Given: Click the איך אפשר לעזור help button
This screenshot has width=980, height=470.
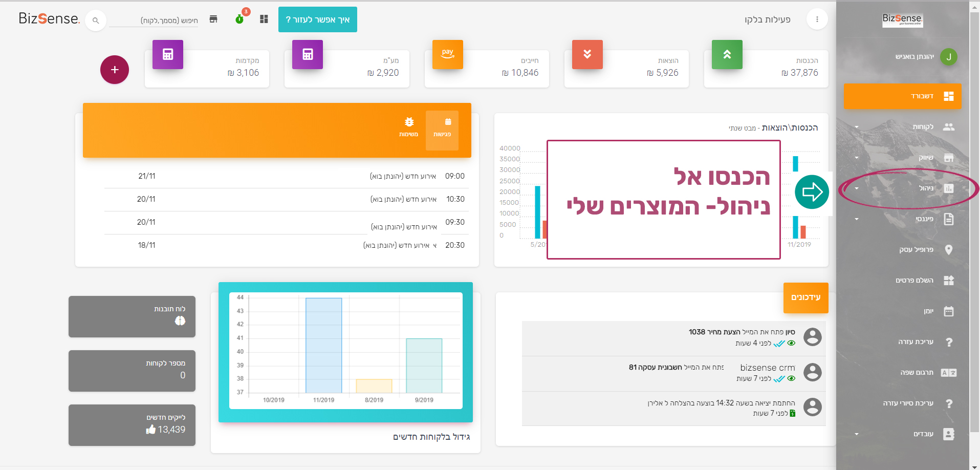Looking at the screenshot, I should tap(317, 19).
